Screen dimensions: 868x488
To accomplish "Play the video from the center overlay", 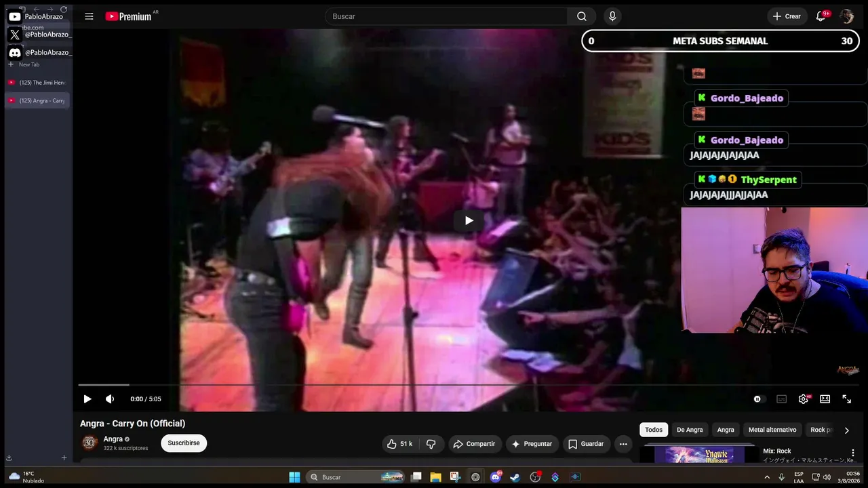I will (469, 220).
